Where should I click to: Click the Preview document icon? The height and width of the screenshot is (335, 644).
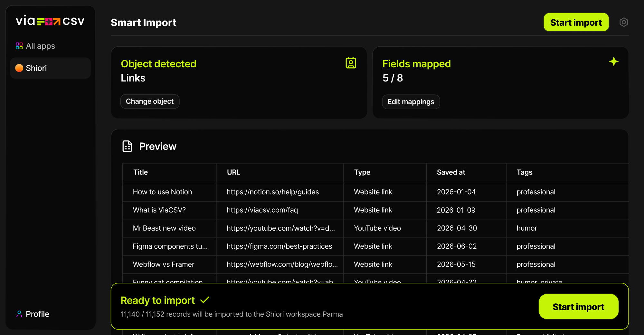pyautogui.click(x=127, y=146)
